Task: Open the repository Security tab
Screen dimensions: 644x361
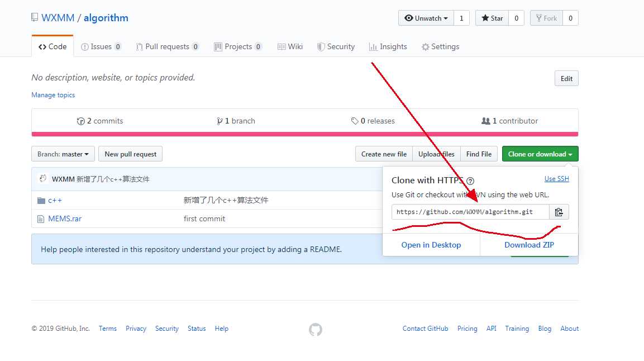Action: pyautogui.click(x=336, y=47)
